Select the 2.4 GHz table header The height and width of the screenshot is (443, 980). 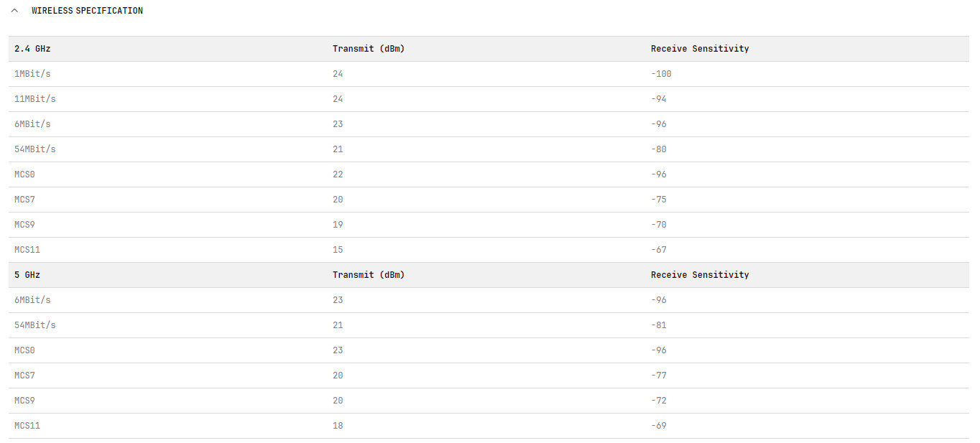32,49
